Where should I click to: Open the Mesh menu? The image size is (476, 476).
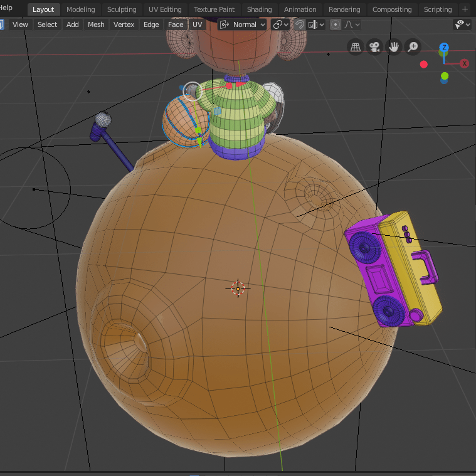coord(96,24)
